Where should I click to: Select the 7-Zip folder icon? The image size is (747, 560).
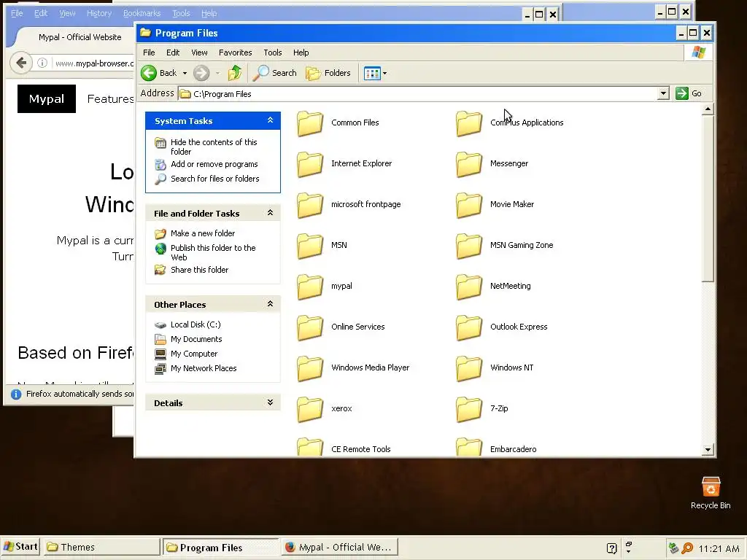click(x=469, y=410)
